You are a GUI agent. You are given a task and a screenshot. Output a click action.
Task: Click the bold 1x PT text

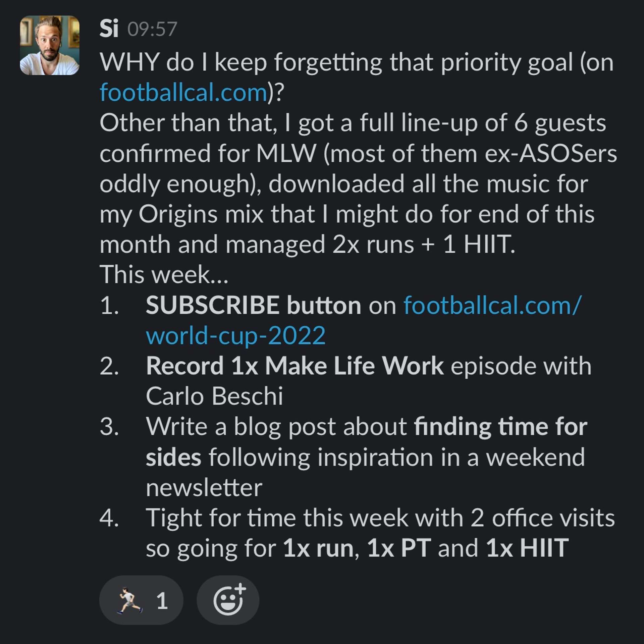(399, 548)
